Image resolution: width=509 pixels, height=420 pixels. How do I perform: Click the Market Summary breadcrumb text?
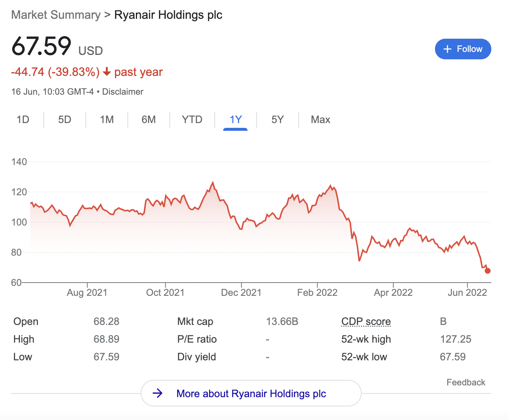(56, 15)
